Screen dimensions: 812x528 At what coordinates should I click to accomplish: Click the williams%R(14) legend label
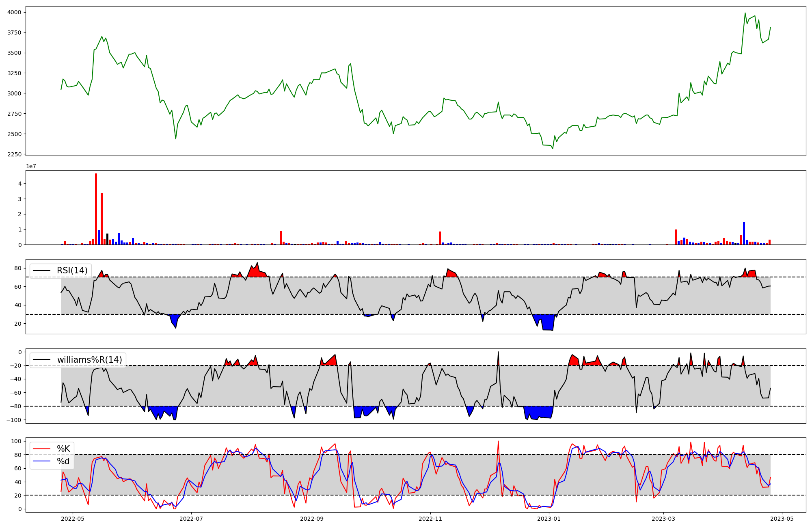click(x=89, y=360)
